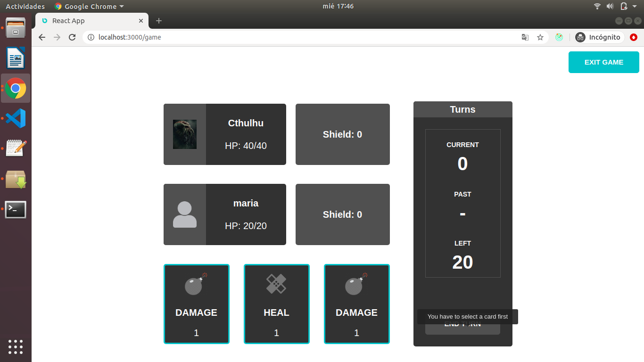644x362 pixels.
Task: Click the translate page icon
Action: tap(525, 37)
